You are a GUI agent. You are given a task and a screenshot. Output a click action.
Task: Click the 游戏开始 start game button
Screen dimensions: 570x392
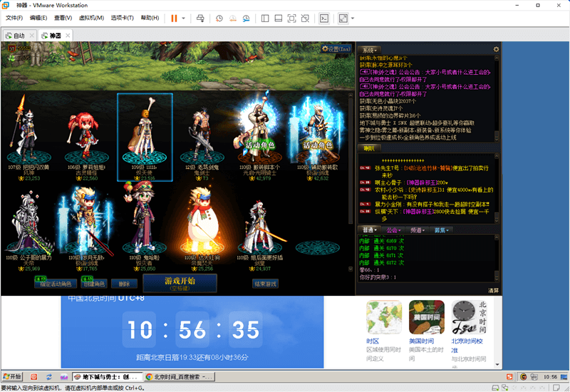pos(180,283)
